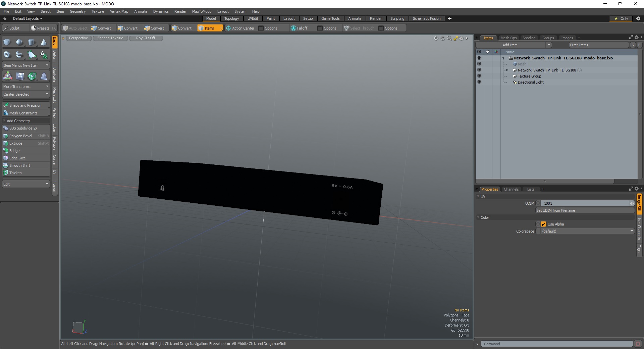The width and height of the screenshot is (644, 349).
Task: Apply the Smooth Shift tool
Action: click(26, 165)
